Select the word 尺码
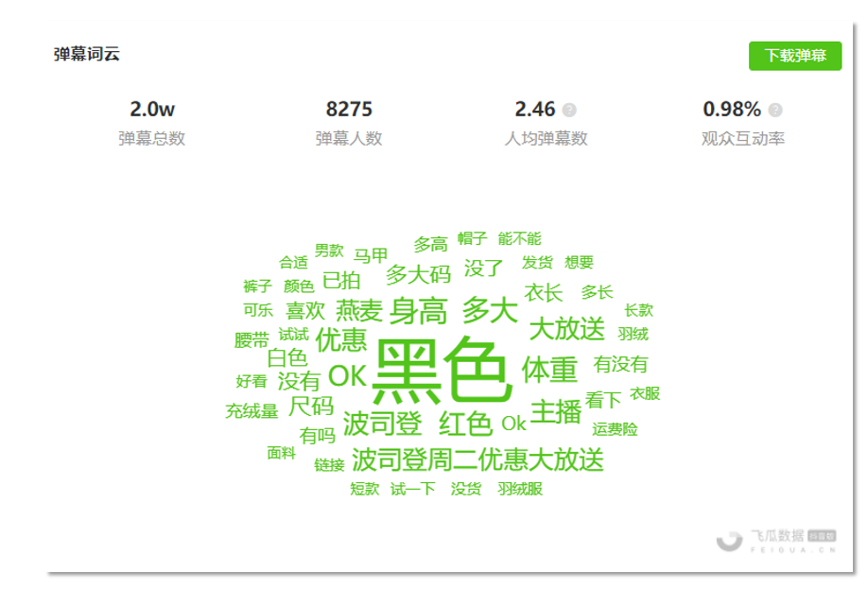This screenshot has height=589, width=868. coord(311,407)
